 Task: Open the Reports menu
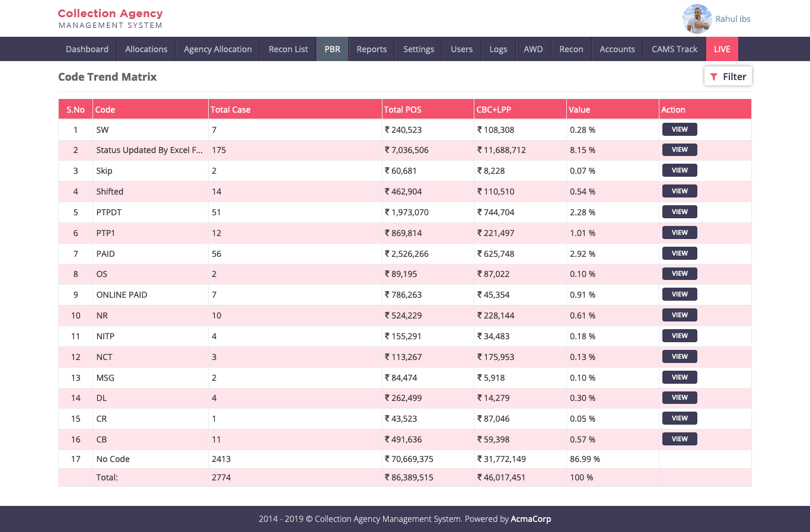point(371,49)
